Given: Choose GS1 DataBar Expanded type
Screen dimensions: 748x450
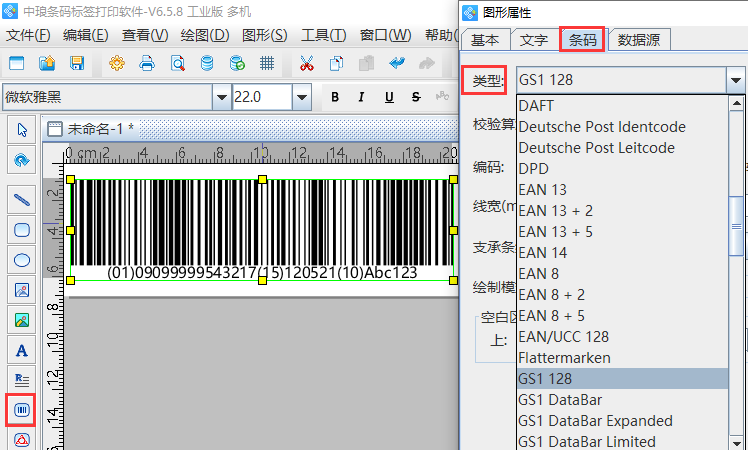Looking at the screenshot, I should pyautogui.click(x=623, y=420).
